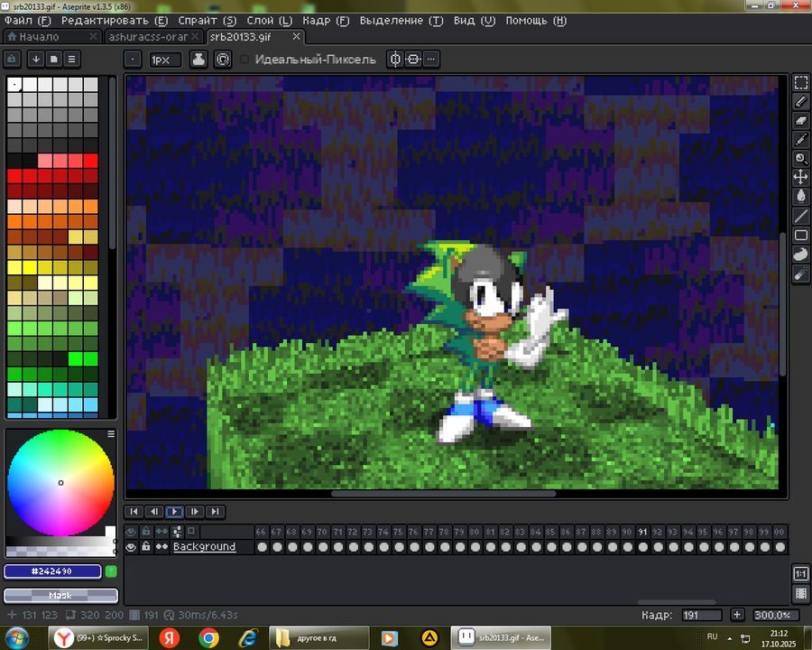This screenshot has height=650, width=812.
Task: Select the Eraser tool
Action: pos(800,121)
